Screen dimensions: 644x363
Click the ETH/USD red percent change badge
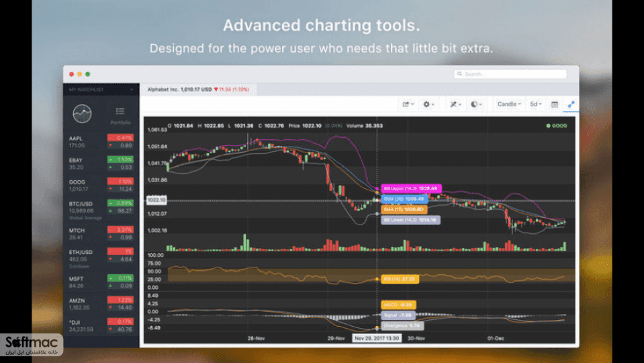point(120,251)
